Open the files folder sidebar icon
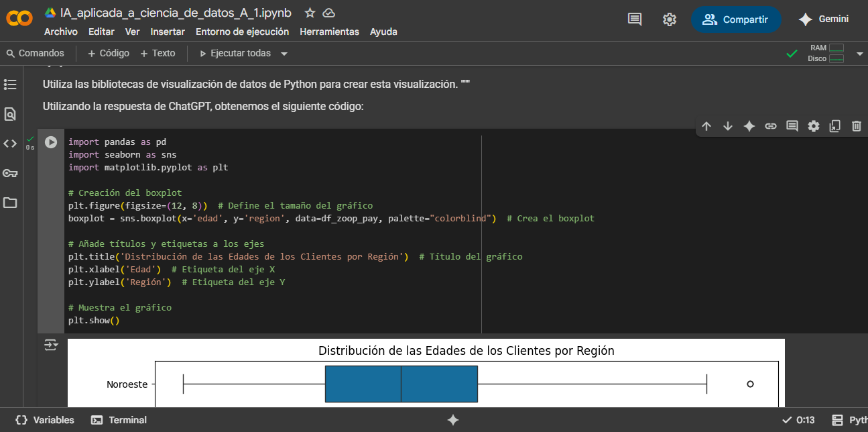This screenshot has width=868, height=432. (10, 203)
